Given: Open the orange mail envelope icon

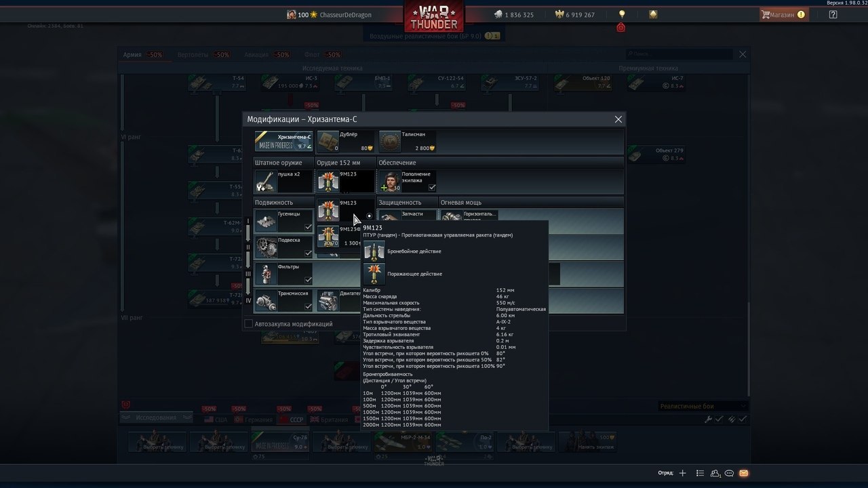Looking at the screenshot, I should pos(744,473).
